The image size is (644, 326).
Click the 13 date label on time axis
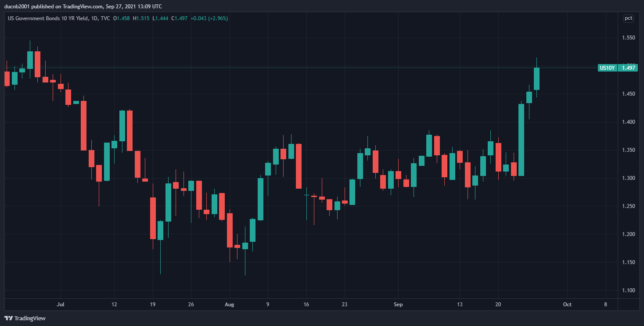(x=460, y=304)
